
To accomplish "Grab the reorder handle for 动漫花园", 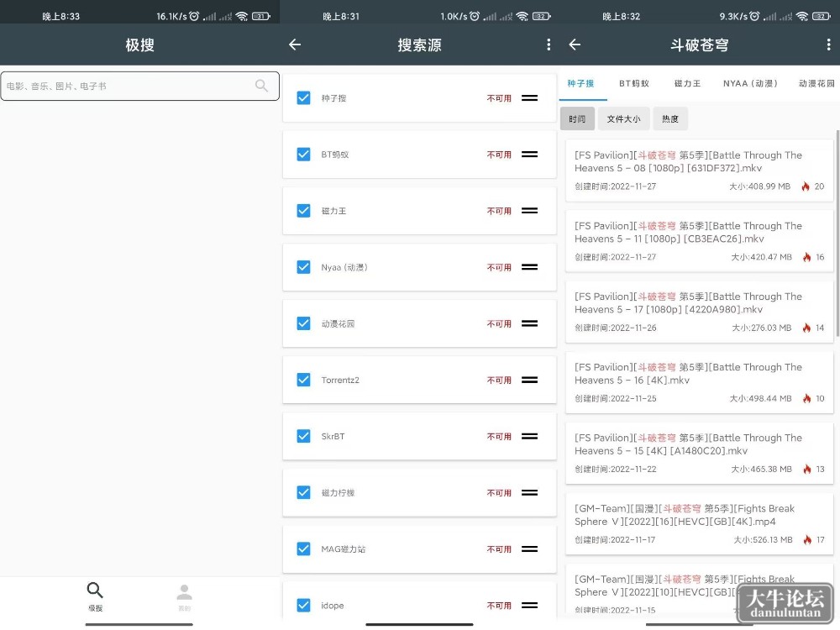I will pos(530,323).
